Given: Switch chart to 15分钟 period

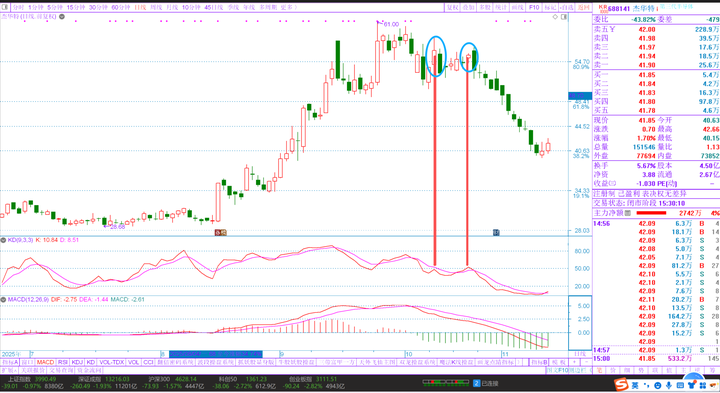Looking at the screenshot, I should coord(76,7).
